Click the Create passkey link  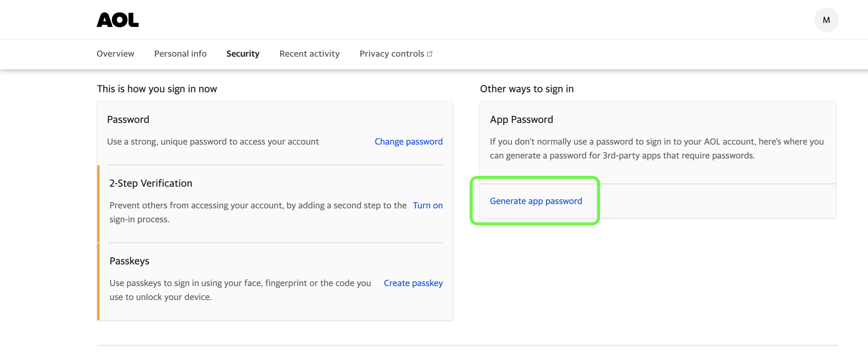point(413,283)
